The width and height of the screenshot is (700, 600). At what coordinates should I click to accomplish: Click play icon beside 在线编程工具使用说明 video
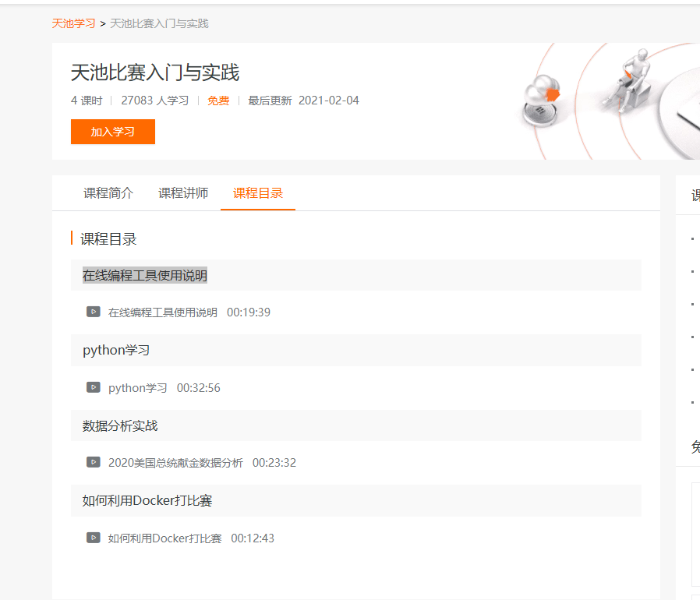94,312
